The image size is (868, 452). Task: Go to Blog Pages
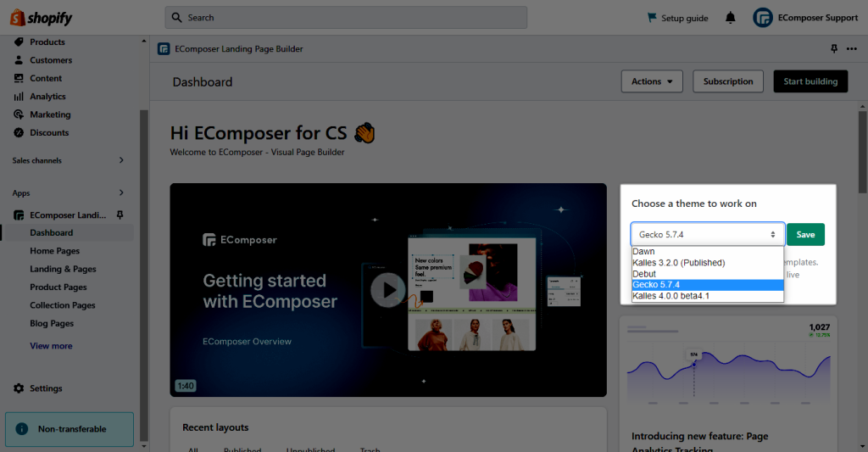52,323
